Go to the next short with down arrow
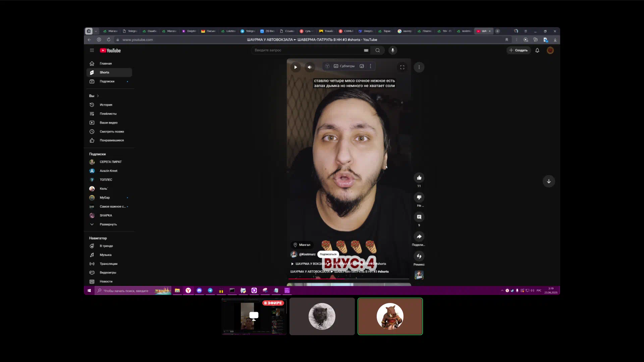644x362 pixels. [549, 181]
